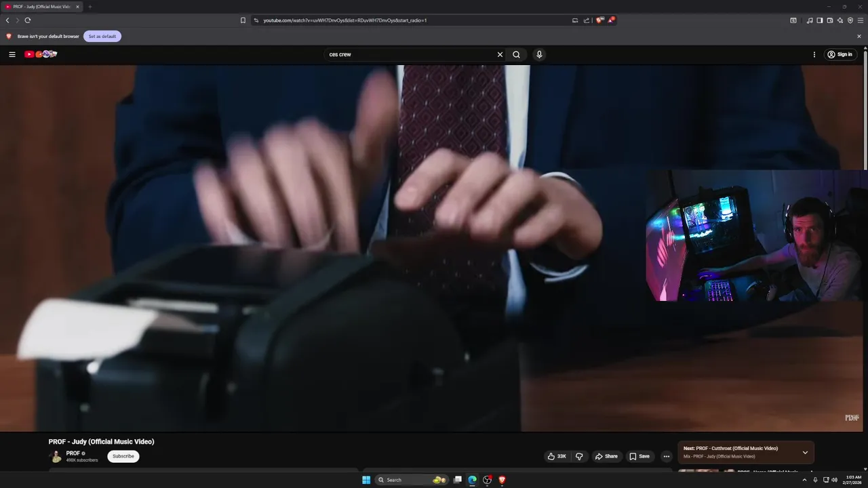Reload the current page
868x488 pixels.
[x=28, y=20]
